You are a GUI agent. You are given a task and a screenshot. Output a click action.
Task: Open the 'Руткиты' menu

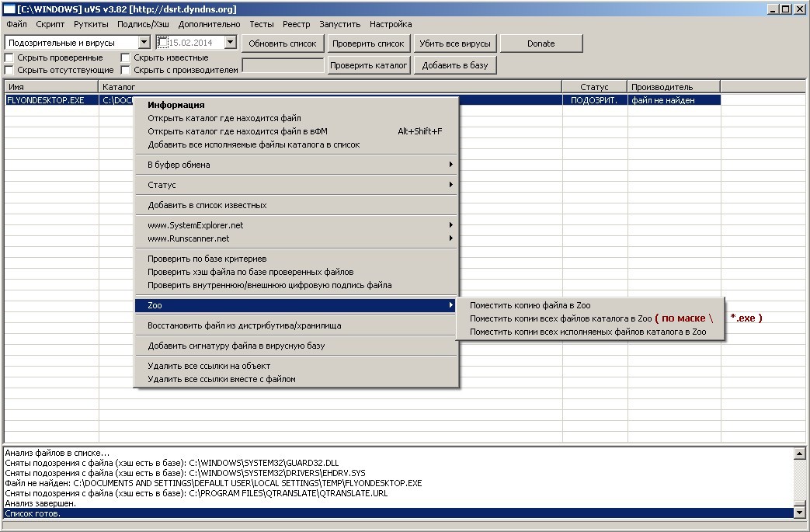pyautogui.click(x=91, y=24)
